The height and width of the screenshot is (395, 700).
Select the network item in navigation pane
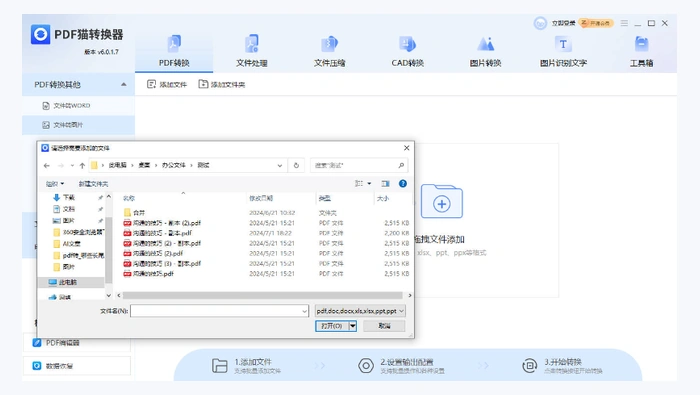60,297
